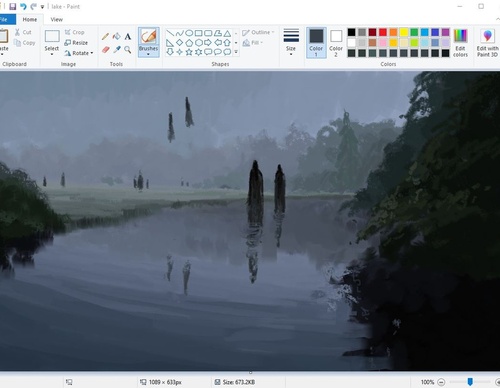The width and height of the screenshot is (500, 388).
Task: Choose the Rounded rectangular callout shape
Action: click(x=208, y=52)
